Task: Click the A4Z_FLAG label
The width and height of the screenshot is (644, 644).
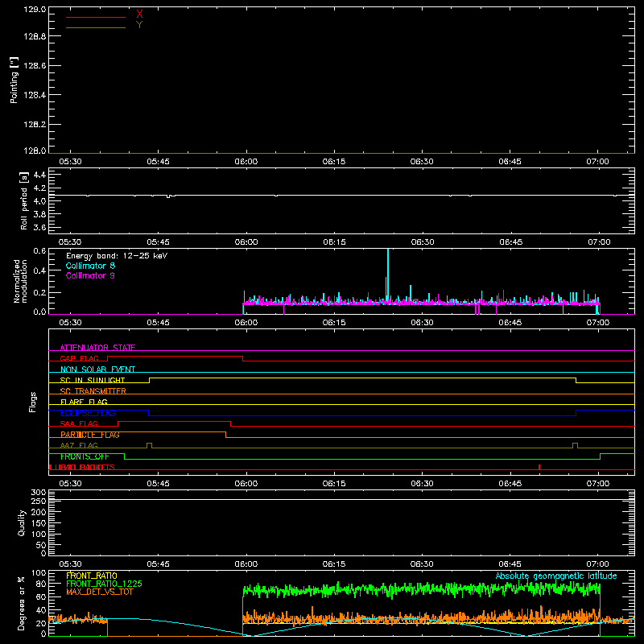Action: (x=79, y=445)
